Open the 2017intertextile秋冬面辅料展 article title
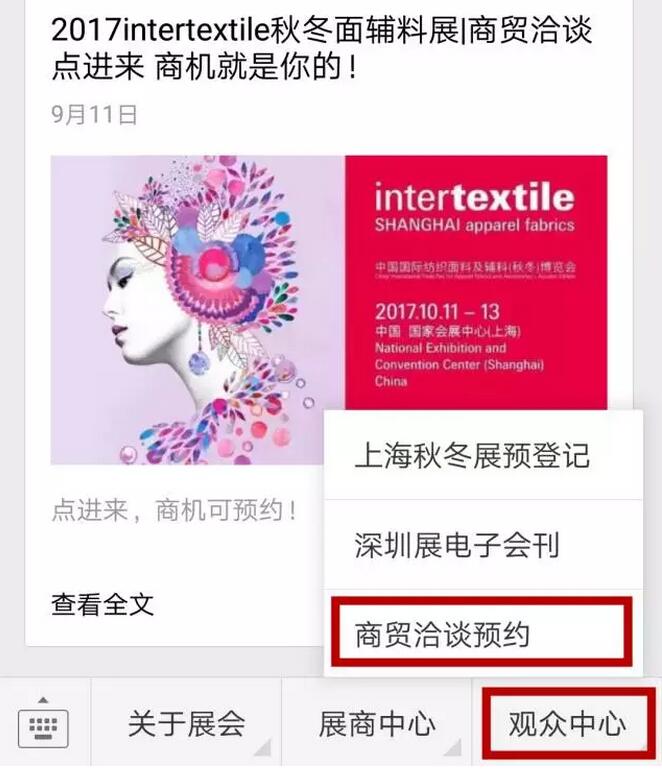Image resolution: width=662 pixels, height=777 pixels. pos(322,48)
